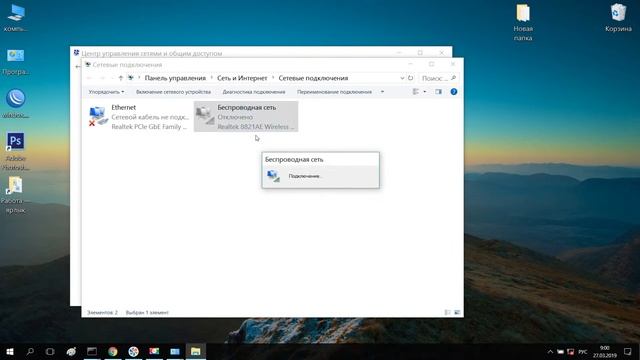Click the РУС language indicator
640x360 pixels.
pyautogui.click(x=583, y=352)
